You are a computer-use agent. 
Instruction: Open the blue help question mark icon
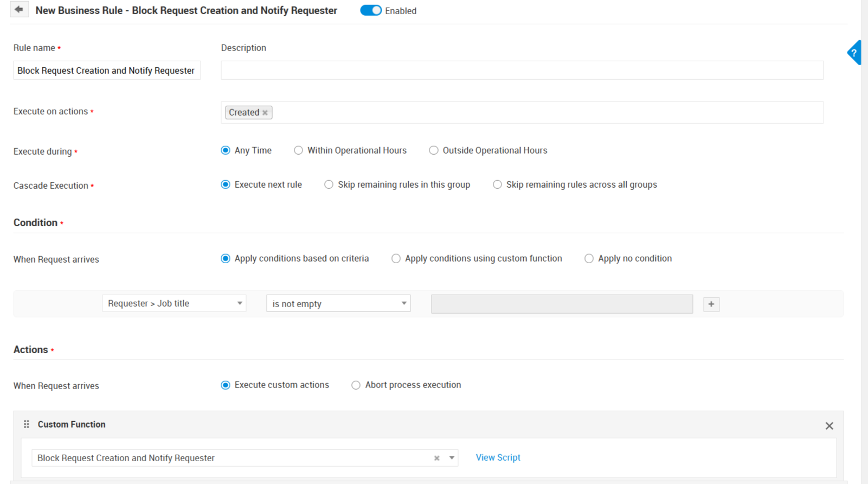[x=854, y=53]
